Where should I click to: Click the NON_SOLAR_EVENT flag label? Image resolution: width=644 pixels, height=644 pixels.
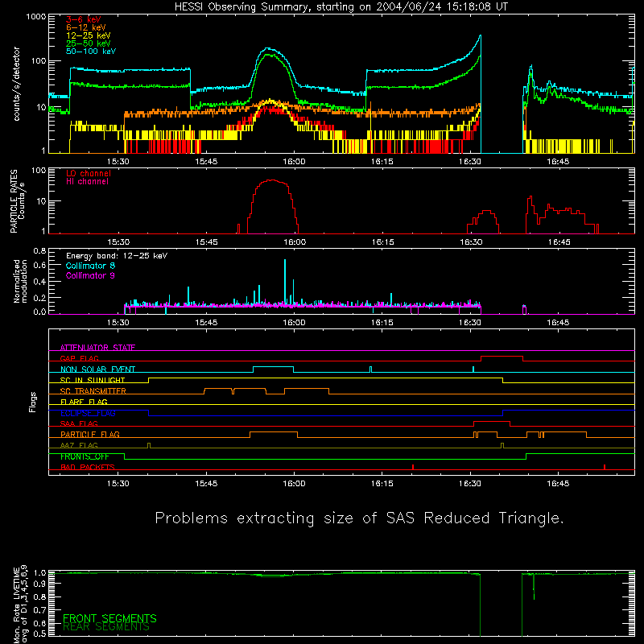click(x=97, y=369)
